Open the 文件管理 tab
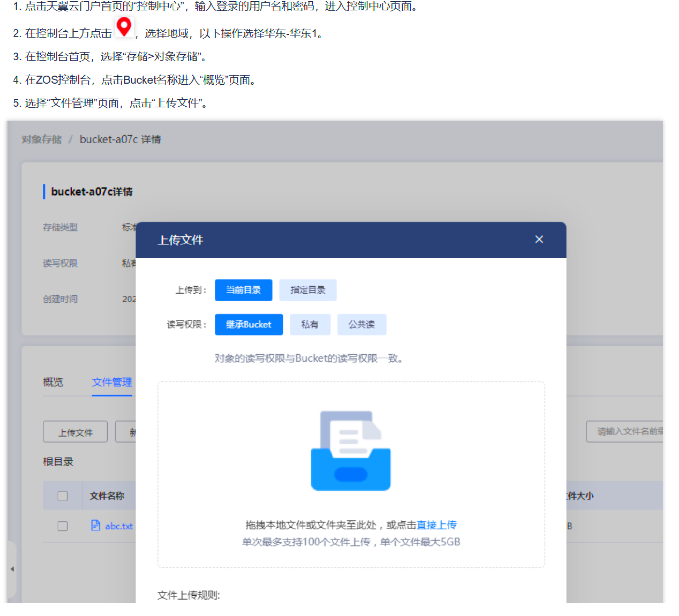 (112, 382)
